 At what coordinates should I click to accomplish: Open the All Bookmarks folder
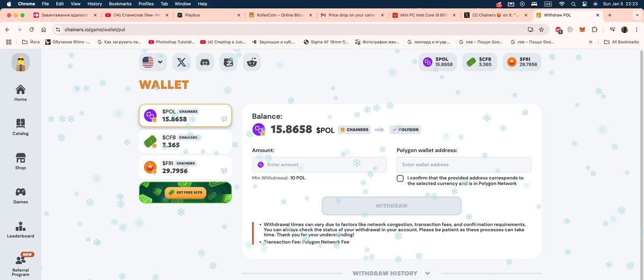click(621, 41)
